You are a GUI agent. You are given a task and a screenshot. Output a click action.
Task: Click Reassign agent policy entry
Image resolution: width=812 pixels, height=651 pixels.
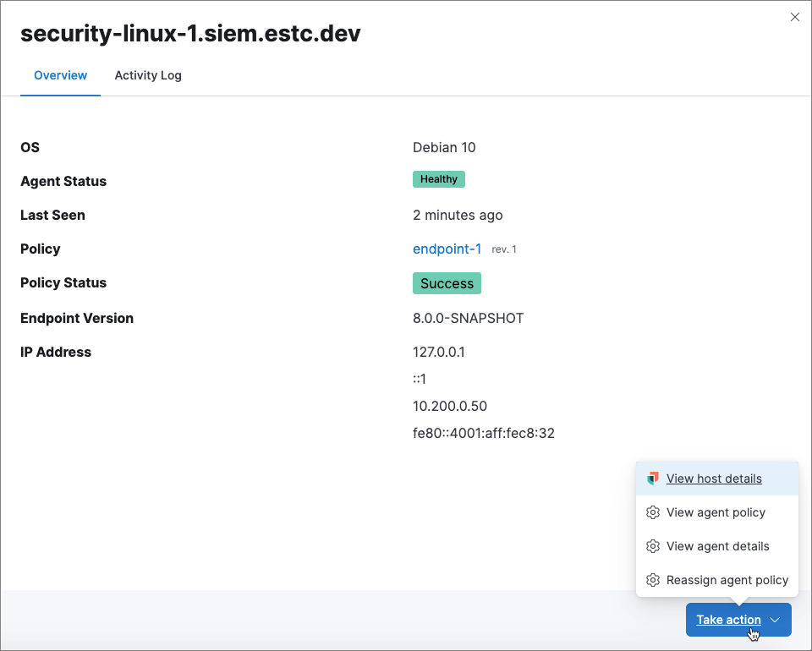727,580
